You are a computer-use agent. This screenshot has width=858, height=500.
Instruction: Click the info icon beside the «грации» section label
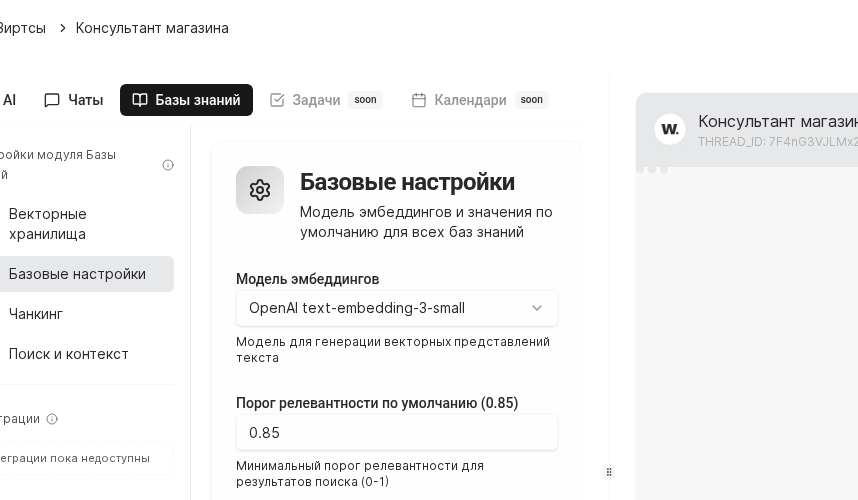(52, 419)
